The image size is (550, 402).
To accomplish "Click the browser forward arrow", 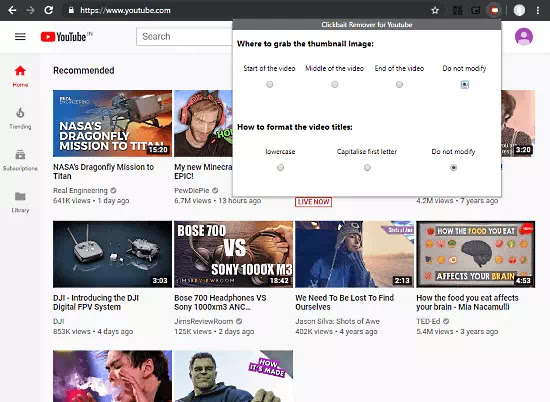I will pyautogui.click(x=31, y=10).
